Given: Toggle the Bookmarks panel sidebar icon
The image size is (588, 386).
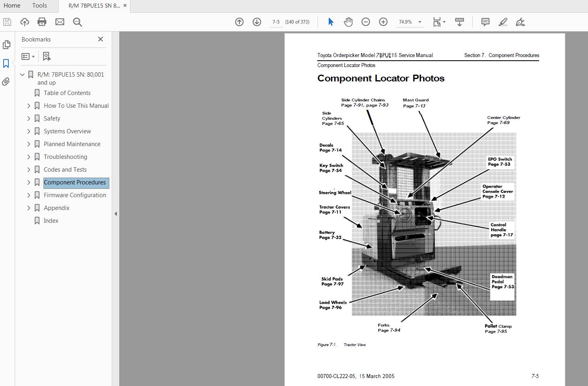Looking at the screenshot, I should pos(6,63).
